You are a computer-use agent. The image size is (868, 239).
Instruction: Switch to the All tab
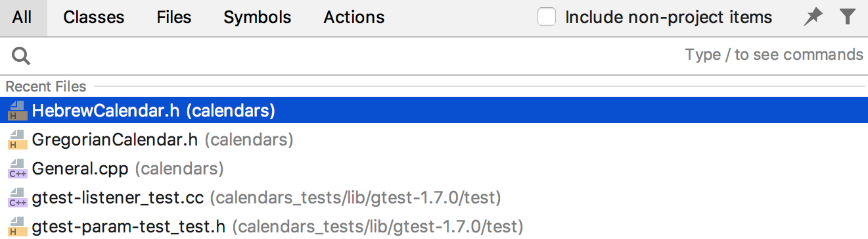pyautogui.click(x=22, y=18)
